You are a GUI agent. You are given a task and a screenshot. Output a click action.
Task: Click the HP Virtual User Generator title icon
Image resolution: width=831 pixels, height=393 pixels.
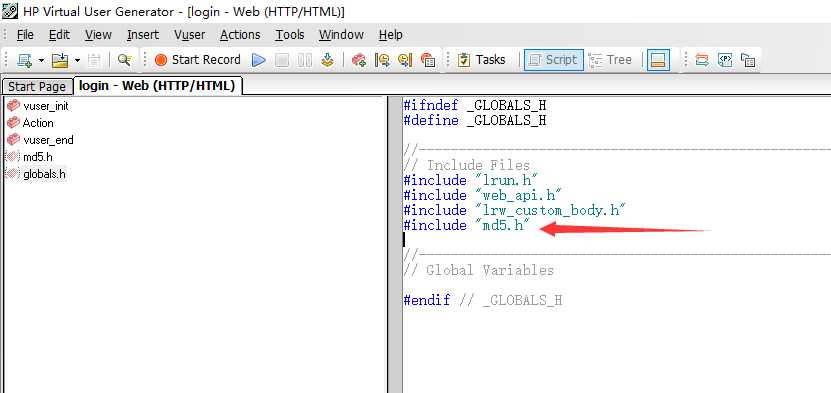[x=10, y=11]
